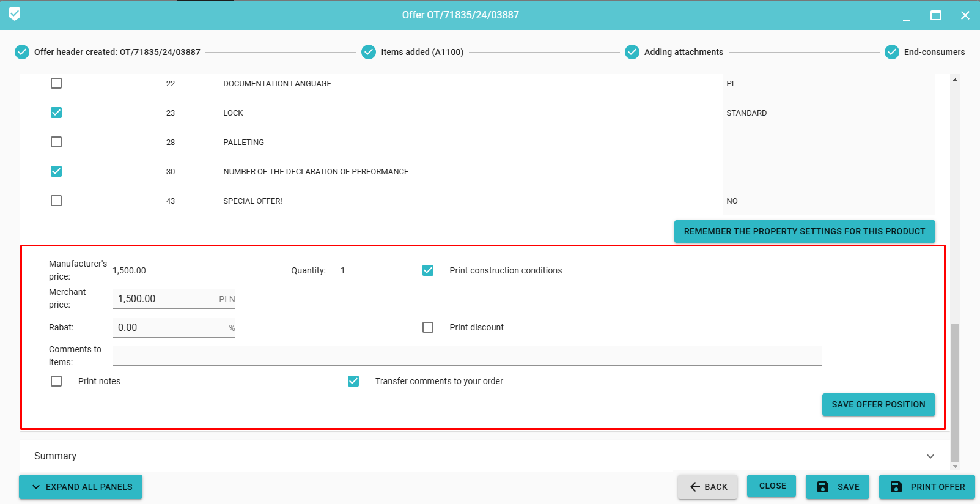The width and height of the screenshot is (980, 504).
Task: Click the Comments to items text field
Action: pyautogui.click(x=467, y=355)
